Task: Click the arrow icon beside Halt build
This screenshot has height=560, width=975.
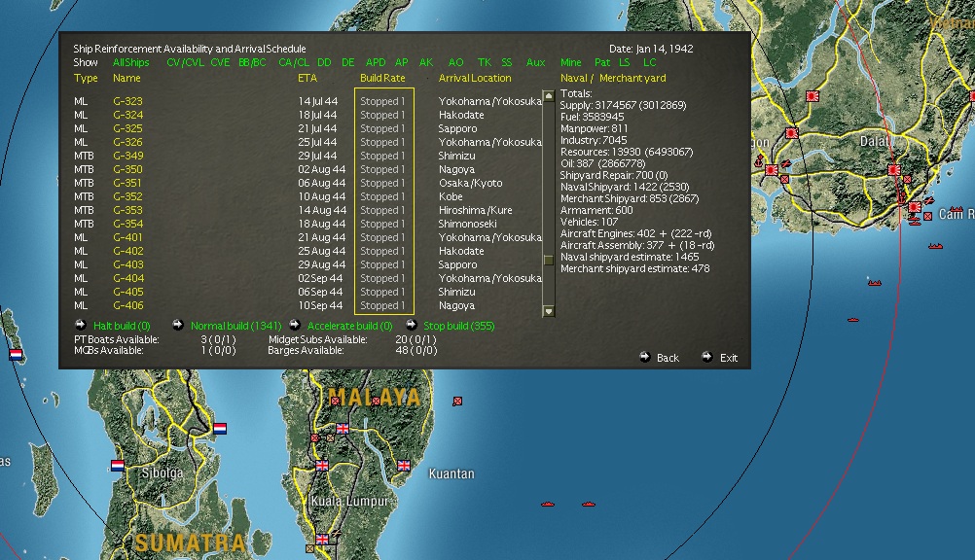Action: click(x=80, y=325)
